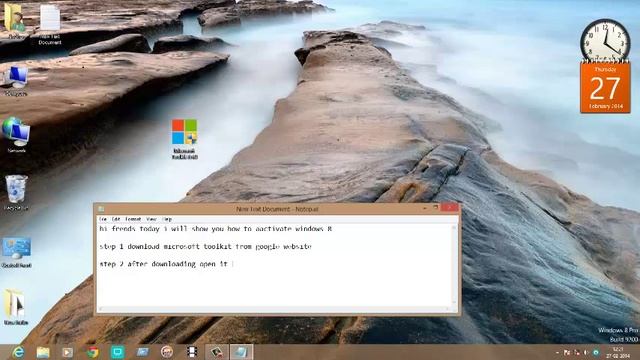The width and height of the screenshot is (640, 360).
Task: Click the line 'step 2 after downloading open it'
Action: point(164,264)
